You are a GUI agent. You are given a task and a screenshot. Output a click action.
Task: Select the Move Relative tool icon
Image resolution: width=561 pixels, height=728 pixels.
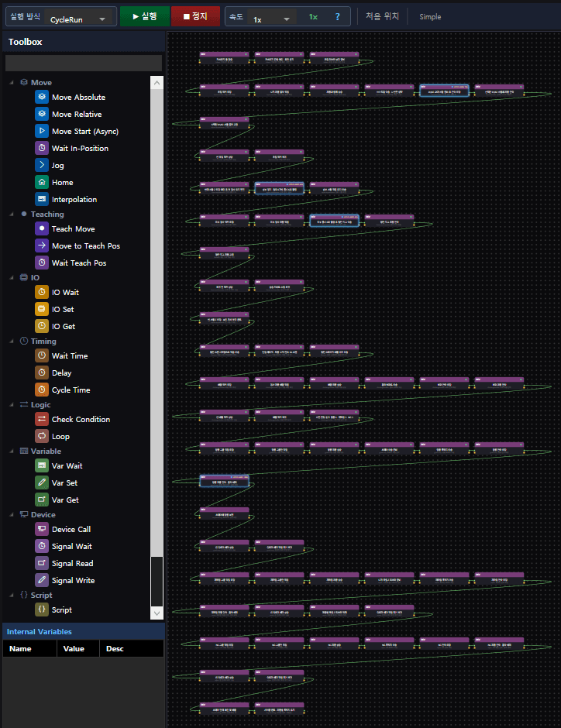42,114
